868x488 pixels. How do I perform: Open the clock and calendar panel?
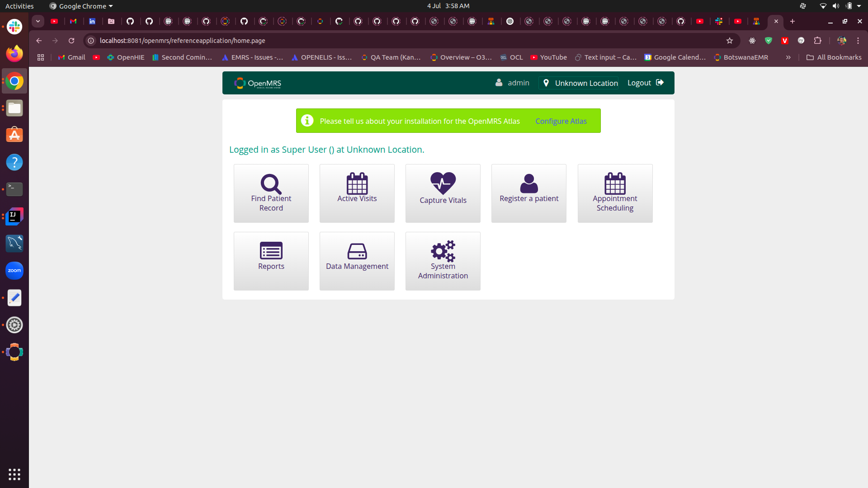448,6
